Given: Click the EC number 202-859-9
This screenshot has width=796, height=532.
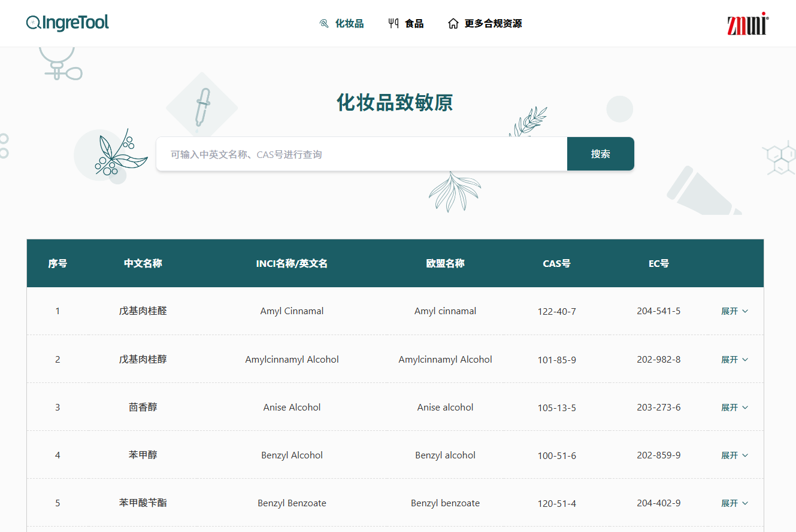Looking at the screenshot, I should (x=658, y=455).
